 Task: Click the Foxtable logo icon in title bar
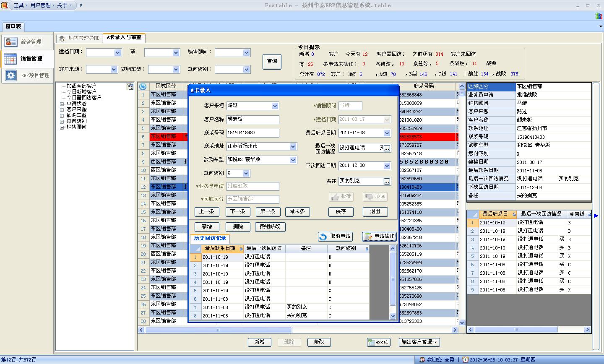(4, 5)
